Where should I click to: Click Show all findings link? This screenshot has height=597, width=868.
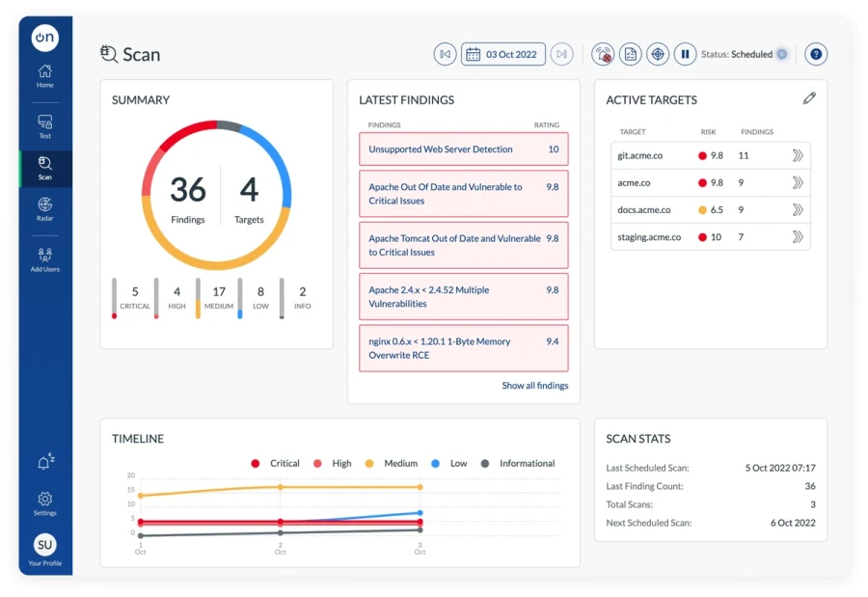[534, 386]
